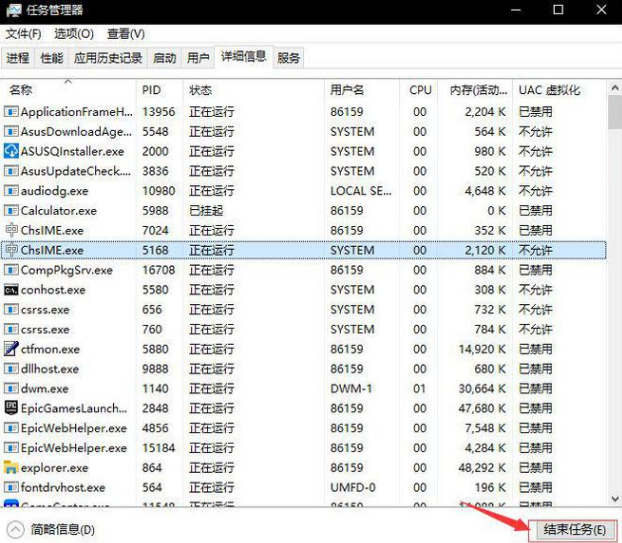Click the 14,920 K memory value

[x=482, y=349]
